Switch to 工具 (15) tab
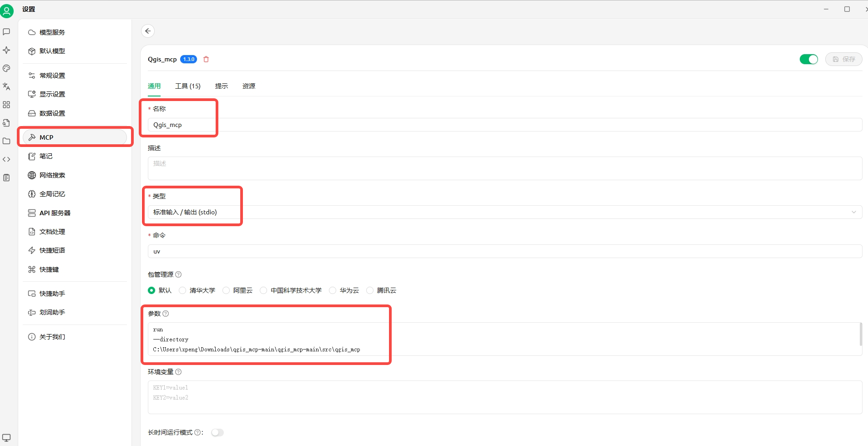Viewport: 868px width, 446px height. point(188,86)
